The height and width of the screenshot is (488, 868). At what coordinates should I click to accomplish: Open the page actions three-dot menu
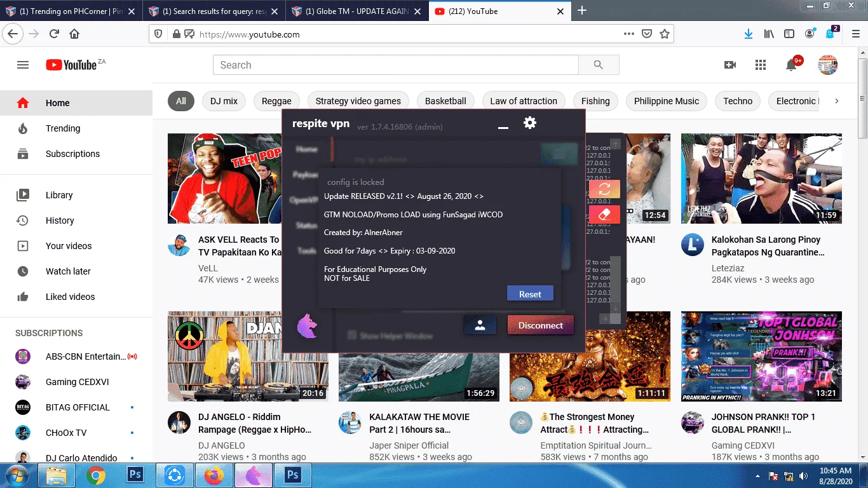(x=628, y=34)
